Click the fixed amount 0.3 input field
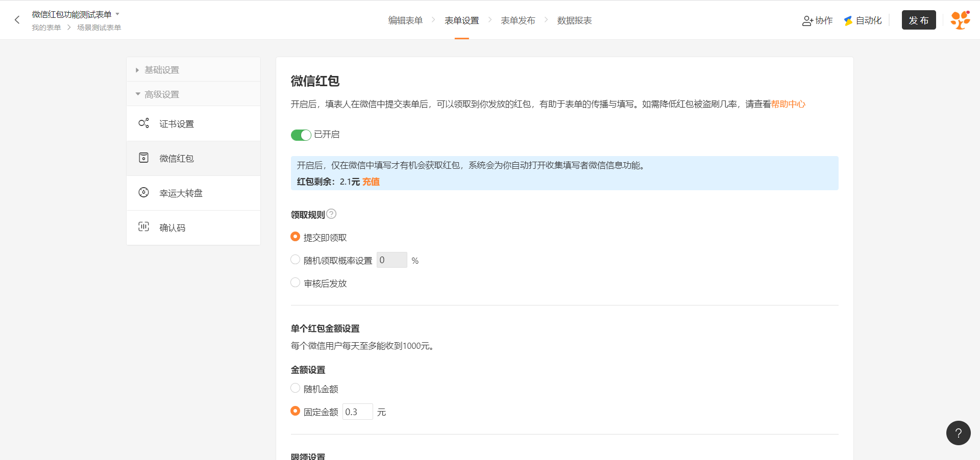Image resolution: width=980 pixels, height=460 pixels. click(358, 412)
